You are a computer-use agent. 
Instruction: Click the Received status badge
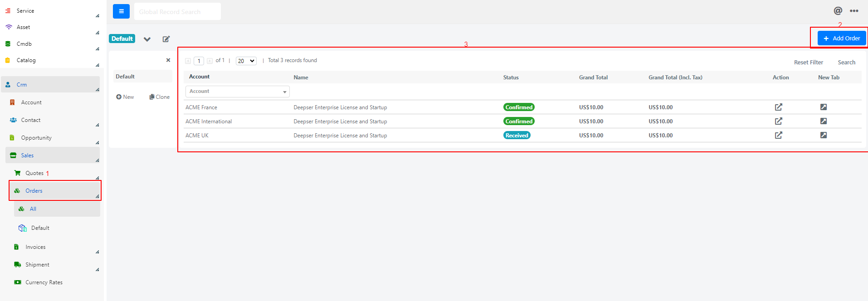pos(517,136)
